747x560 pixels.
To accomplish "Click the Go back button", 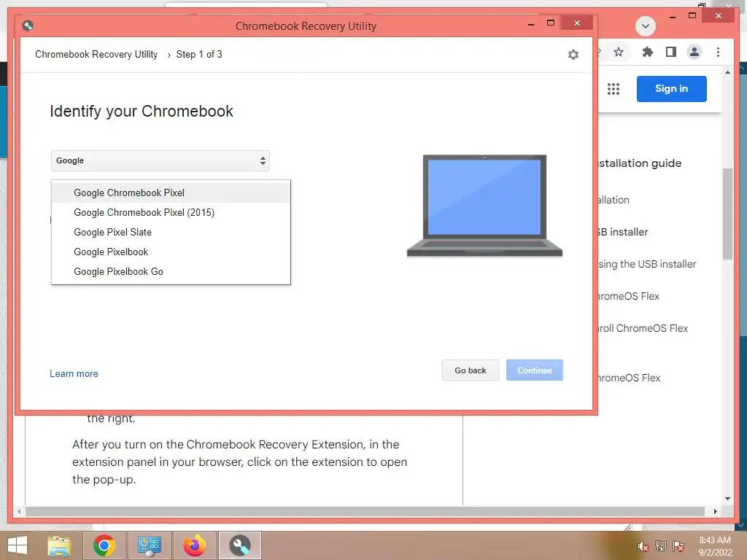I will [471, 370].
